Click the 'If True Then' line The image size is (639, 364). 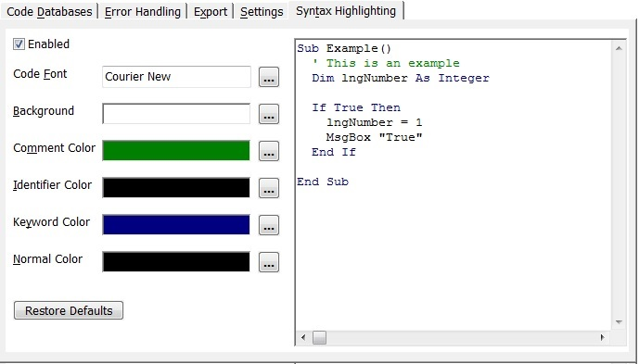click(356, 107)
